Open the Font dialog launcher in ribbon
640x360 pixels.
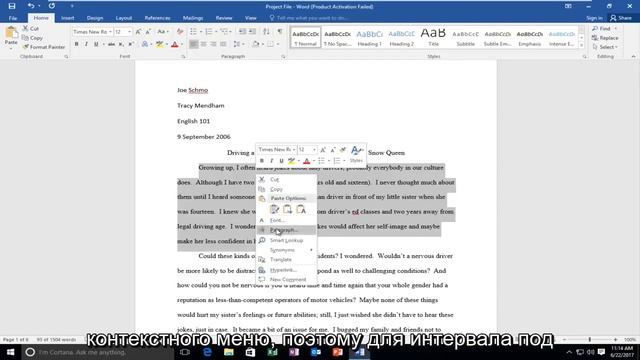[x=183, y=57]
